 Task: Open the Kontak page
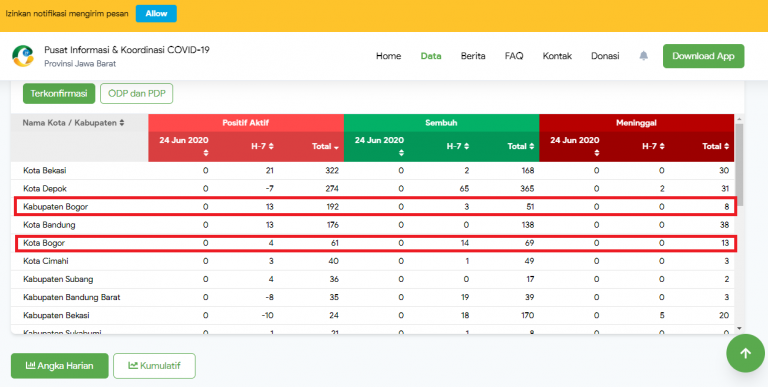click(x=557, y=56)
